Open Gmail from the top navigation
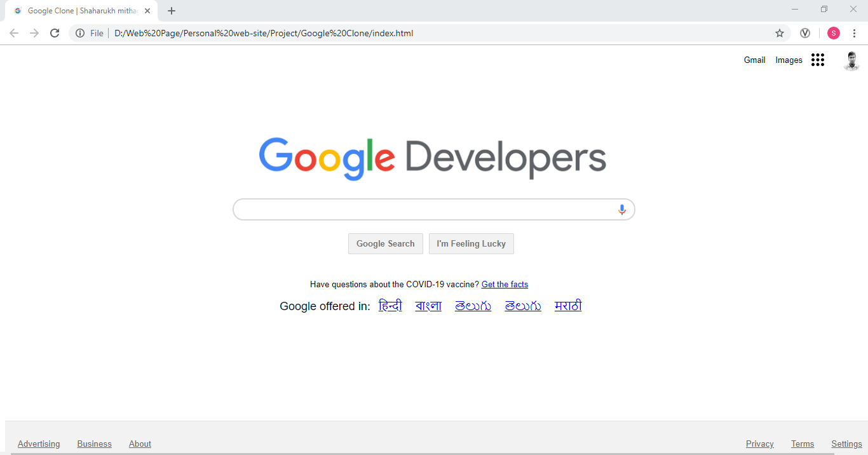This screenshot has height=455, width=868. [x=754, y=60]
